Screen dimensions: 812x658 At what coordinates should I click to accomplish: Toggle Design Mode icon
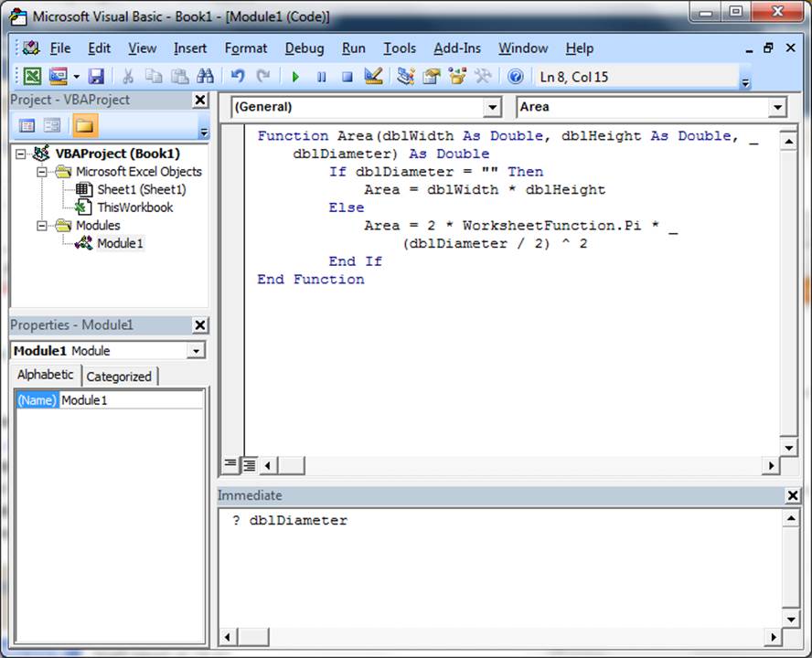pyautogui.click(x=373, y=77)
